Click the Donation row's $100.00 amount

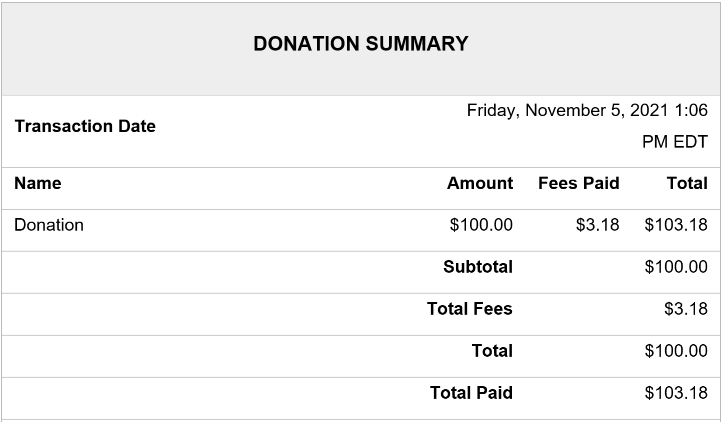(481, 225)
